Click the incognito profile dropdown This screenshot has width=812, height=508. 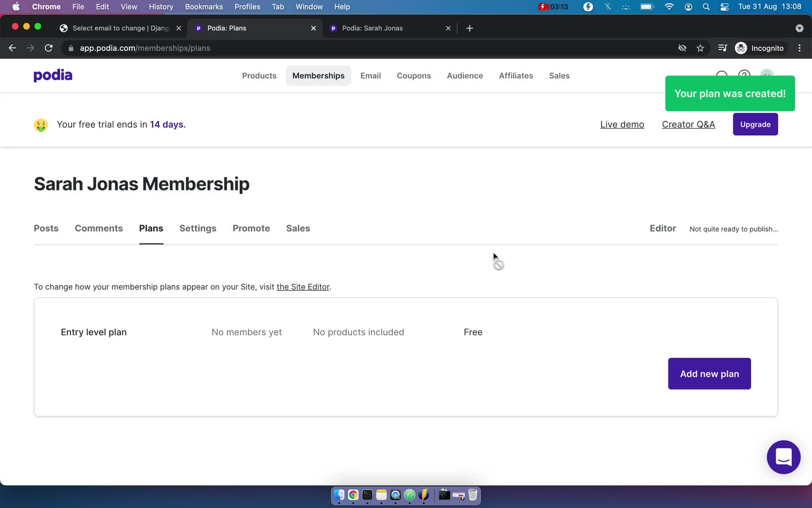(x=760, y=48)
